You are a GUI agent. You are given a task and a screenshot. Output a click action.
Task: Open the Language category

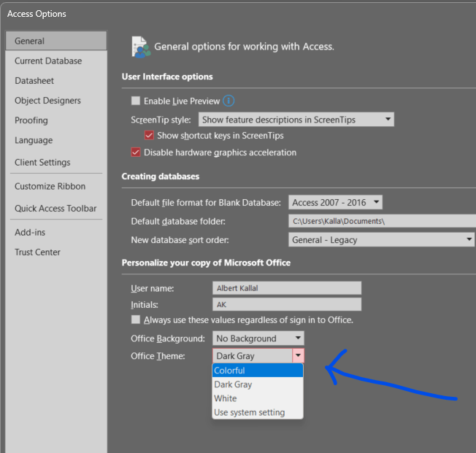[x=56, y=140]
